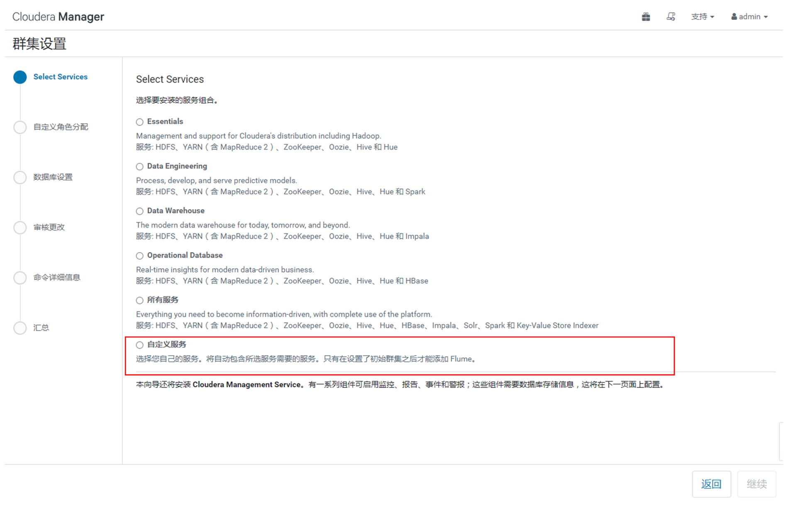This screenshot has width=786, height=532.
Task: Click the Essentials description about Cloudera's distribution
Action: (259, 136)
